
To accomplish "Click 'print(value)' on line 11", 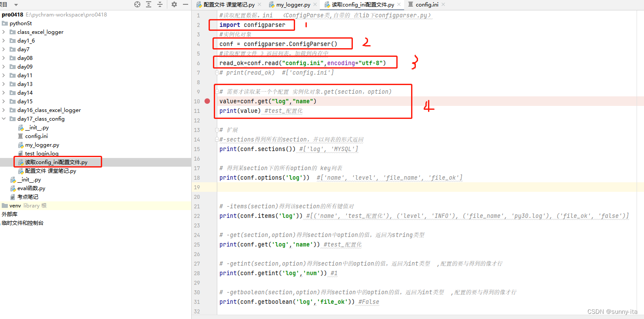I will (240, 111).
